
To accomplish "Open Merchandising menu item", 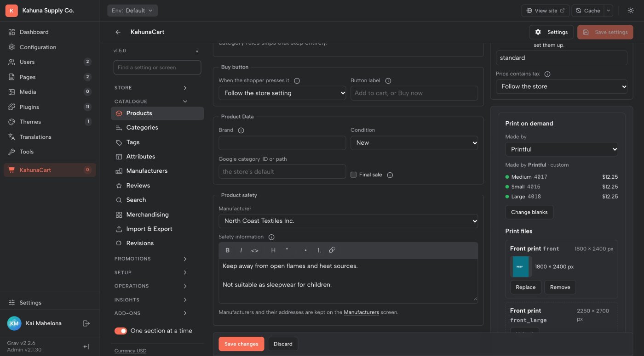I will pyautogui.click(x=157, y=215).
